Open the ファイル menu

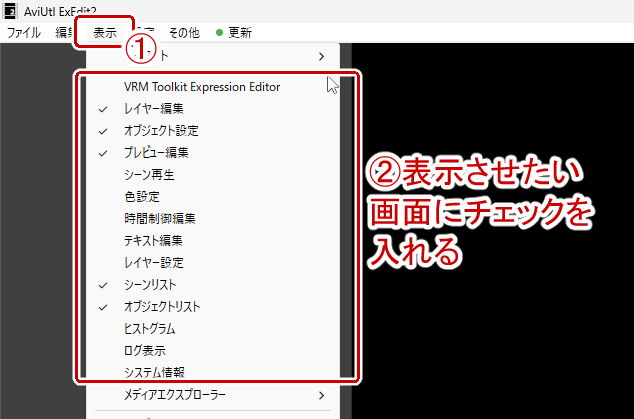click(x=23, y=32)
